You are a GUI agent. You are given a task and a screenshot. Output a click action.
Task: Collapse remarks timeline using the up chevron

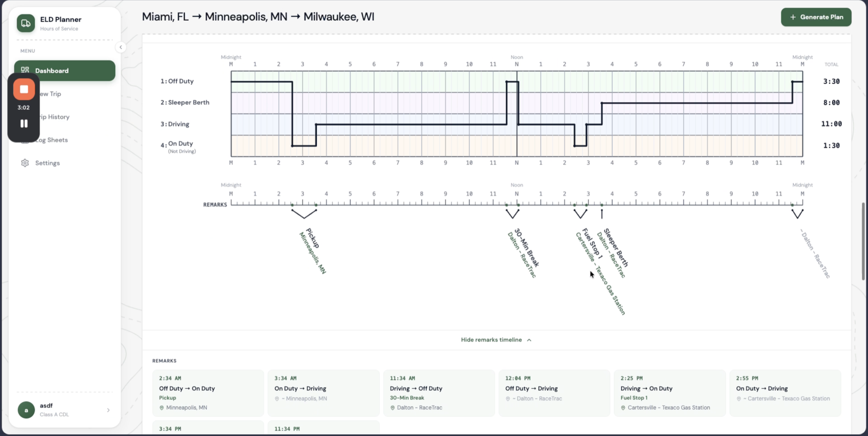(529, 340)
